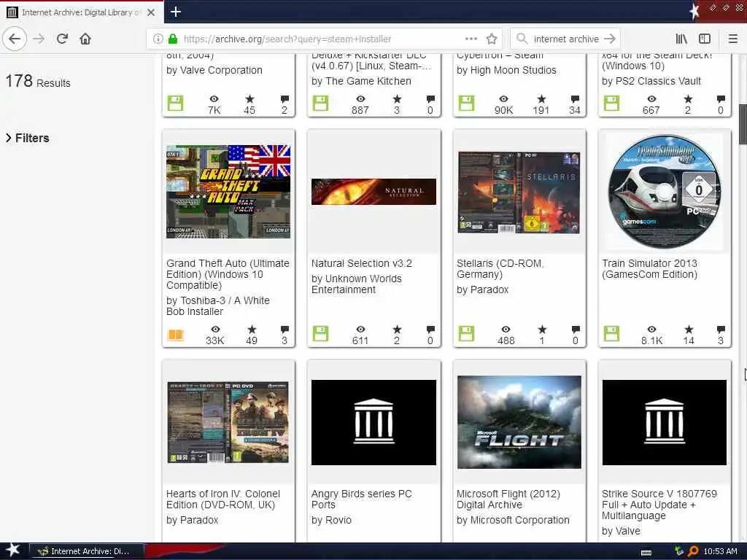Open Grand Theft Auto (Ultimate Edition) title link

click(x=228, y=274)
